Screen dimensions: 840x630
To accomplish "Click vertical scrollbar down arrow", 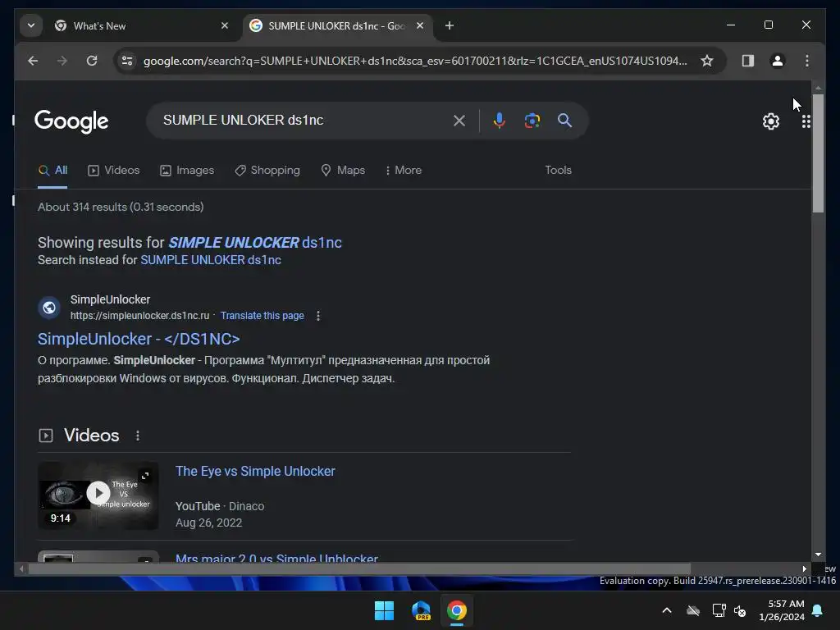I will click(x=818, y=555).
